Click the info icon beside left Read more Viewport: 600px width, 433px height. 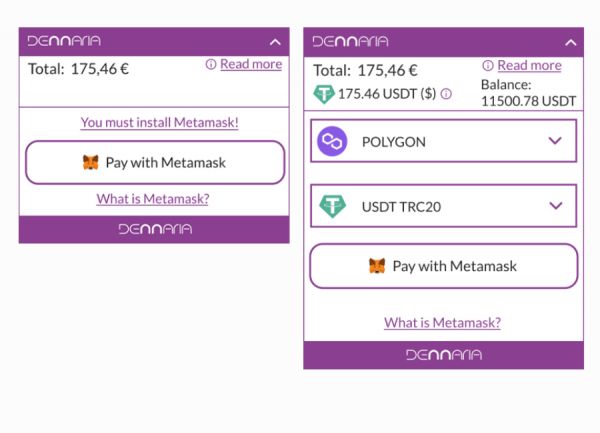coord(211,64)
